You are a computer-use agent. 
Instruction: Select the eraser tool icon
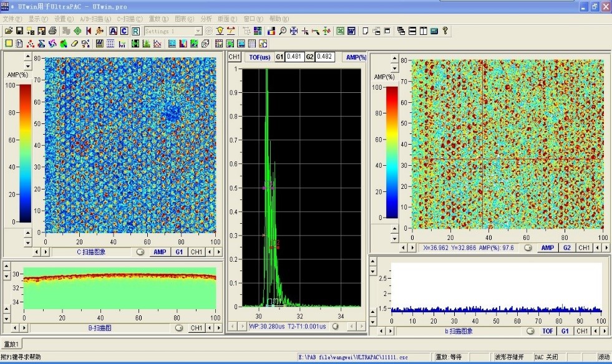[x=74, y=44]
